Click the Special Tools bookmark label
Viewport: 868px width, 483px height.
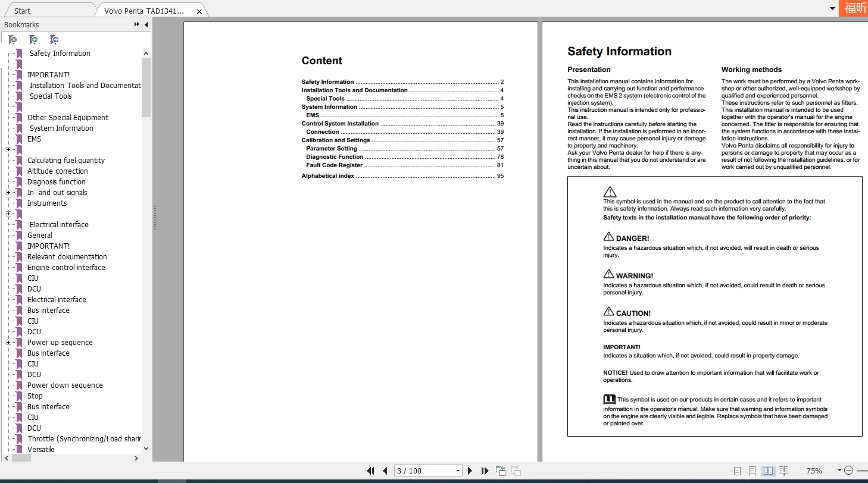tap(51, 96)
